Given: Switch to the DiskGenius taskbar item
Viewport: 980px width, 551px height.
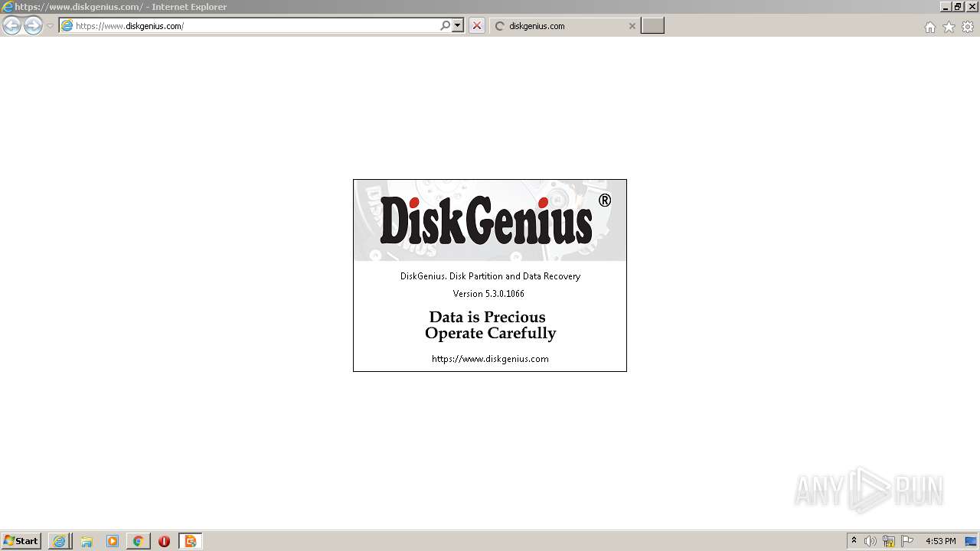Looking at the screenshot, I should click(191, 541).
